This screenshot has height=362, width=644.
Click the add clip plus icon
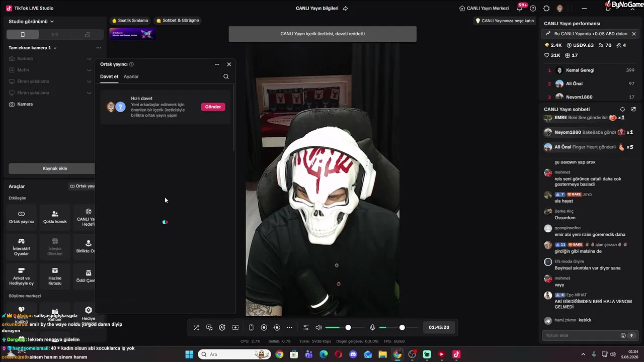(x=235, y=327)
